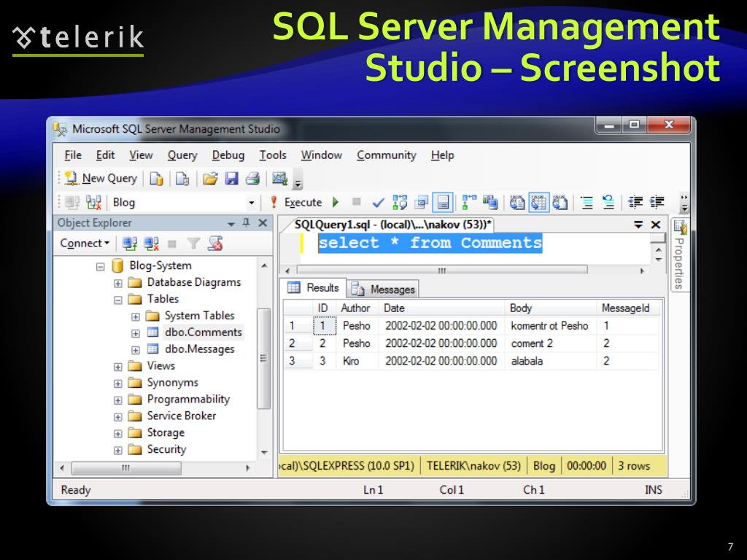Collapse the Tables folder
Screen dimensions: 747x560
coord(117,300)
